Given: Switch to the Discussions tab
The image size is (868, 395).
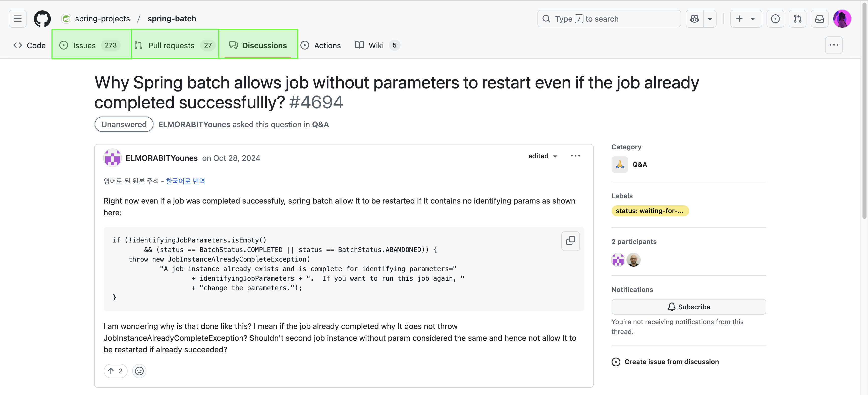Looking at the screenshot, I should point(258,45).
